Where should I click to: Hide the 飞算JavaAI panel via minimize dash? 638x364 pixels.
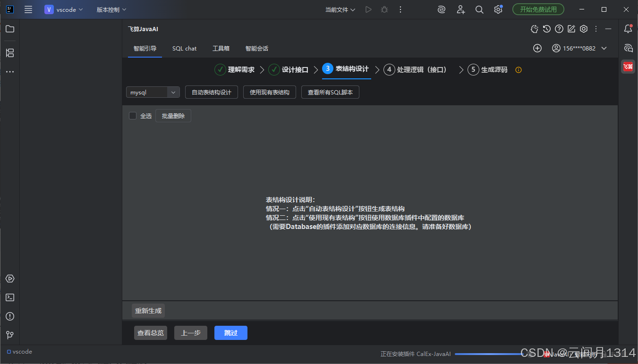(x=608, y=29)
